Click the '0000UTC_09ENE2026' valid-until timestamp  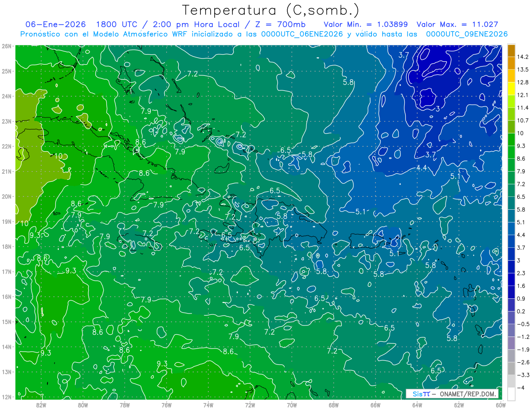coord(467,34)
